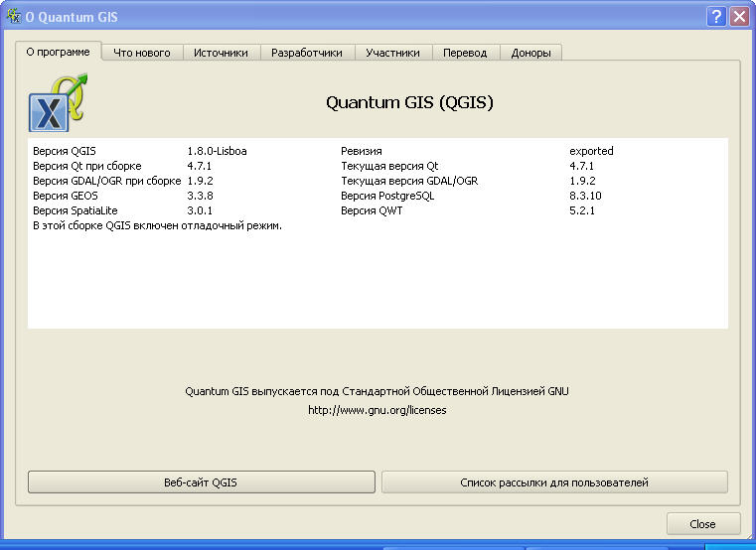Image resolution: width=756 pixels, height=550 pixels.
Task: Click the отладочный режим debug notice line
Action: 157,225
